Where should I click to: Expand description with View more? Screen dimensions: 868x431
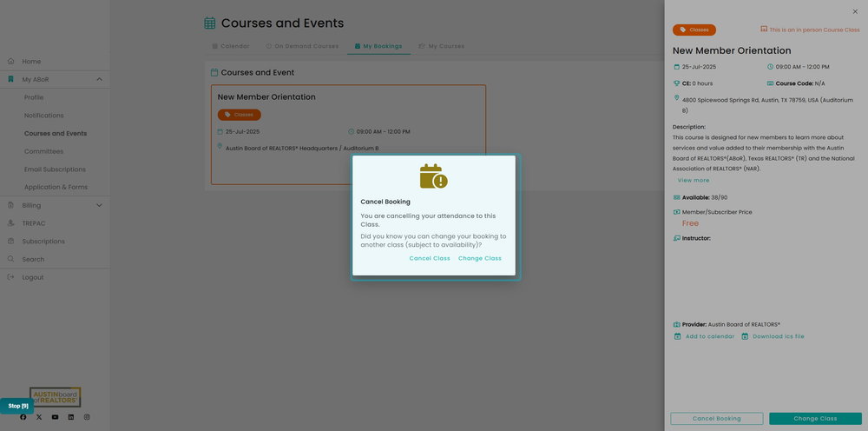pos(693,180)
